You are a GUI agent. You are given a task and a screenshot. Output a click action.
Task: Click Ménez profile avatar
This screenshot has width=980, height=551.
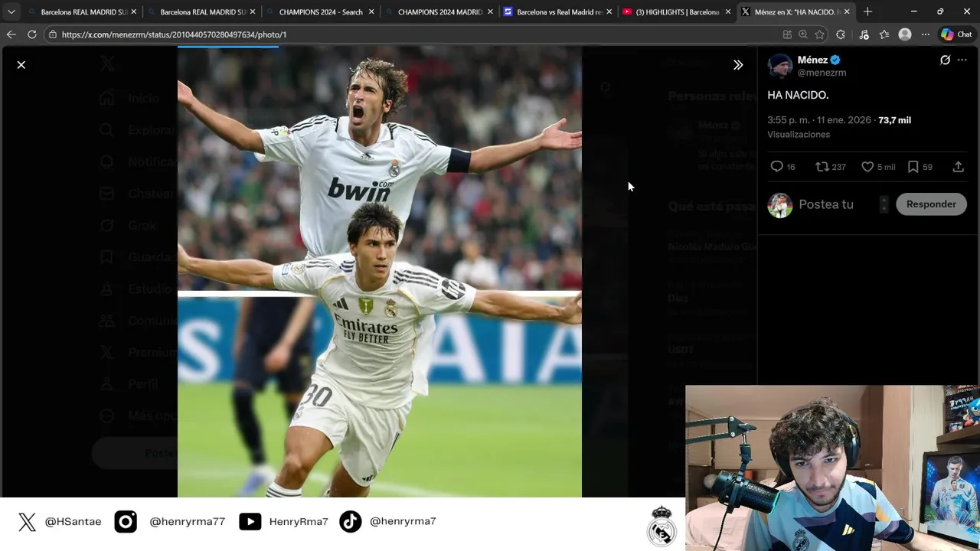779,66
